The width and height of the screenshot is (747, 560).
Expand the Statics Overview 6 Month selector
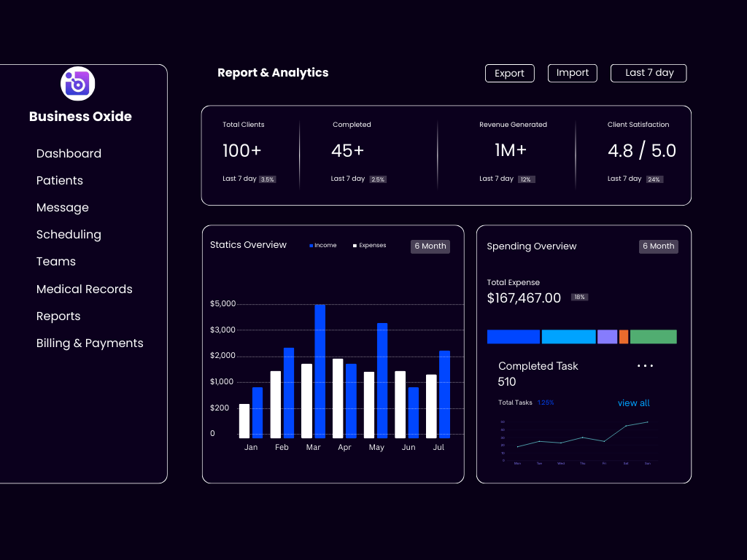(x=430, y=246)
